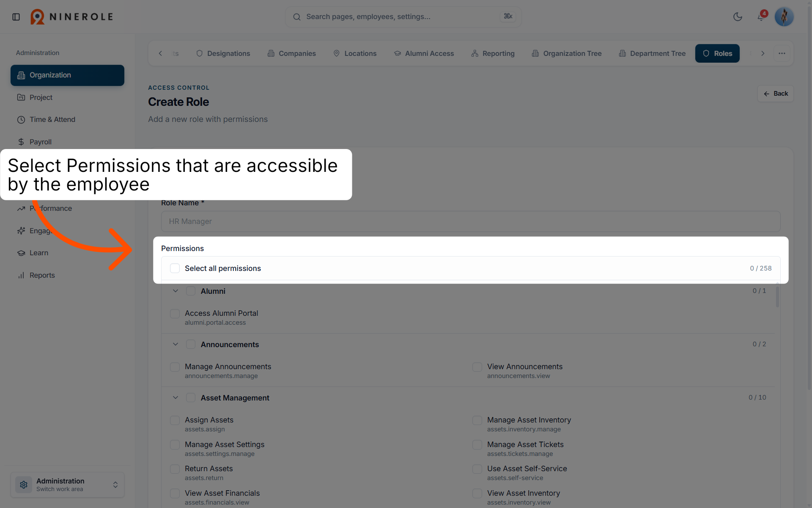
Task: Enable Assign Assets permission
Action: pyautogui.click(x=175, y=420)
